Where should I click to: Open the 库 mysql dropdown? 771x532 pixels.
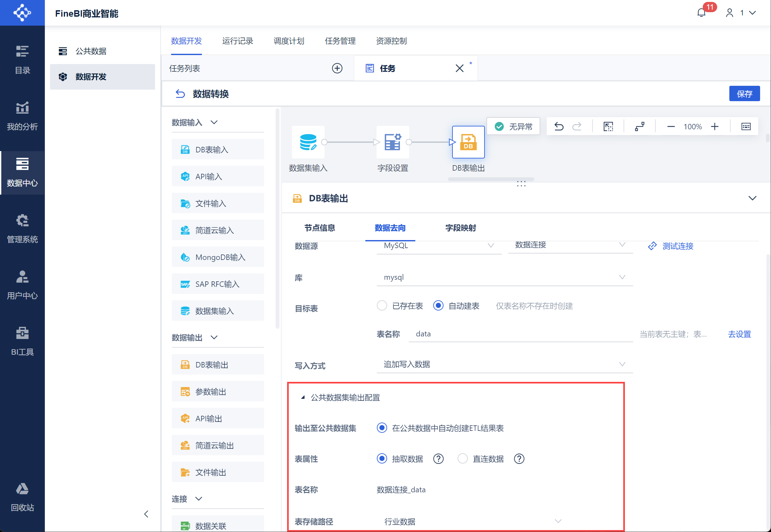pyautogui.click(x=504, y=277)
